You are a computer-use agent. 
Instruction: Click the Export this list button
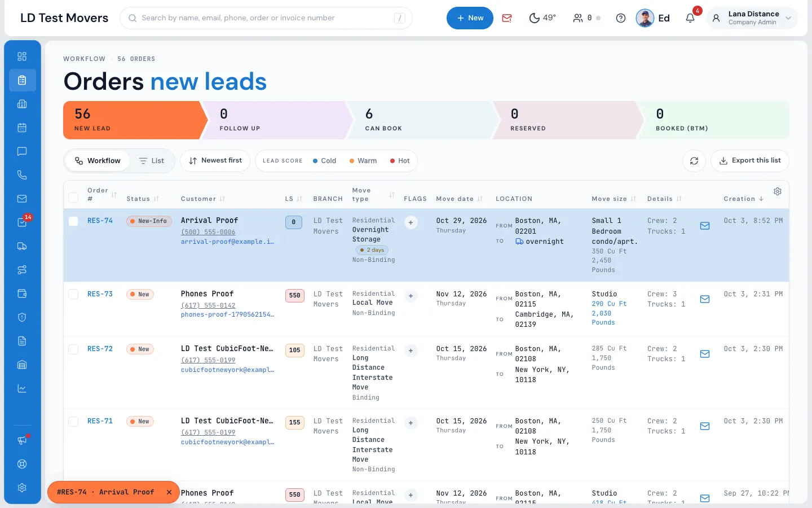[750, 161]
